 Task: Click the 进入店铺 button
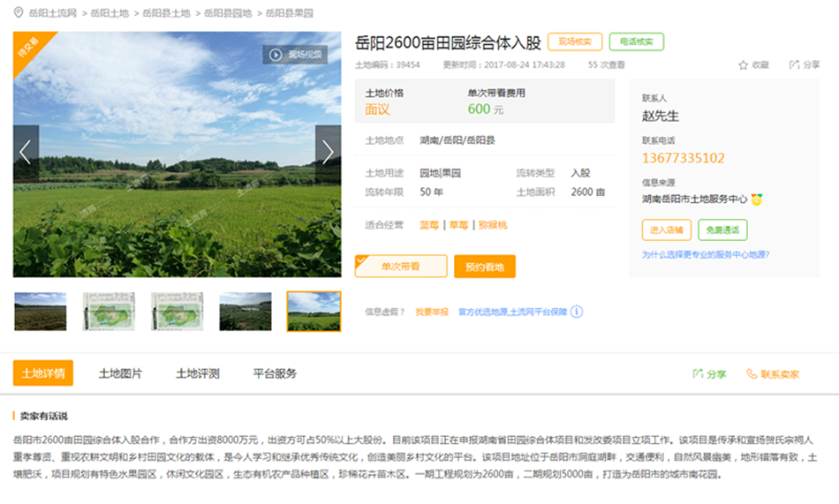click(666, 230)
